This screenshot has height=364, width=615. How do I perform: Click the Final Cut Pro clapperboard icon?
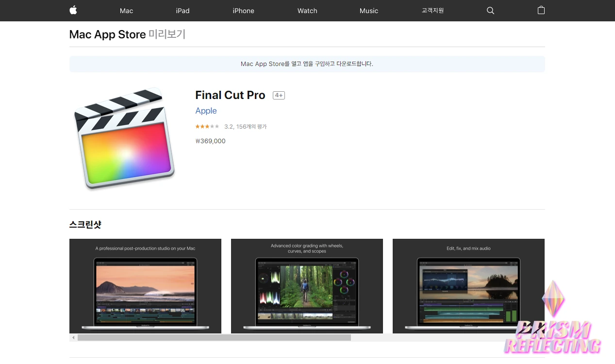coord(125,138)
